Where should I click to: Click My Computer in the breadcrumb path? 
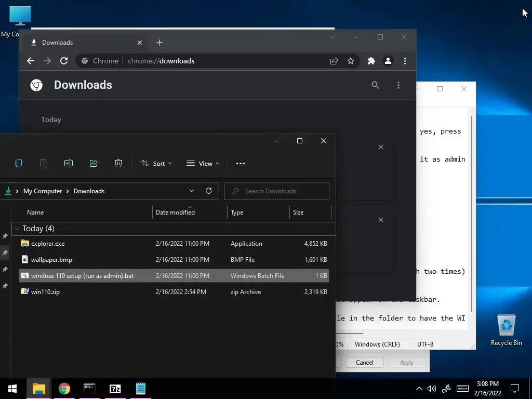coord(43,191)
